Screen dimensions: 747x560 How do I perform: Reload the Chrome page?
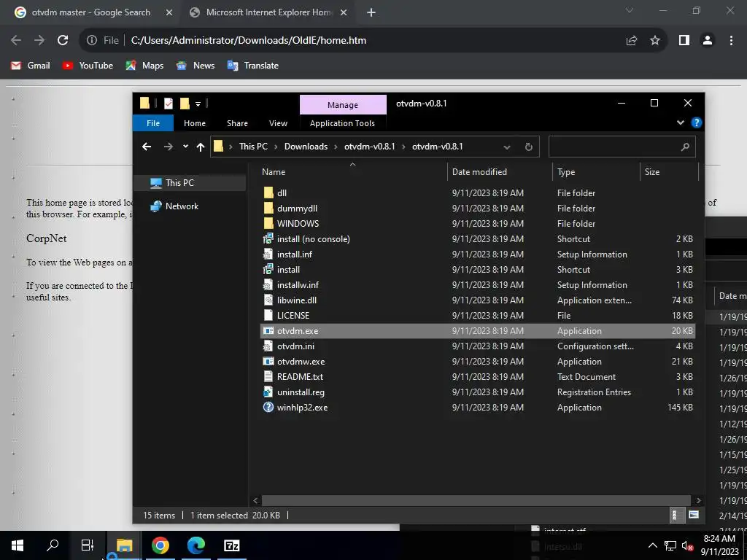coord(63,41)
